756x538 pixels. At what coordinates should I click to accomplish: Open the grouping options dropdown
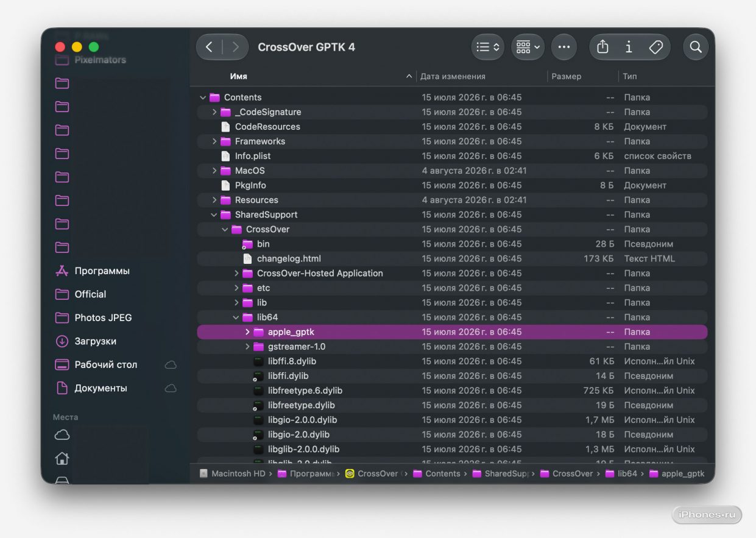click(528, 47)
